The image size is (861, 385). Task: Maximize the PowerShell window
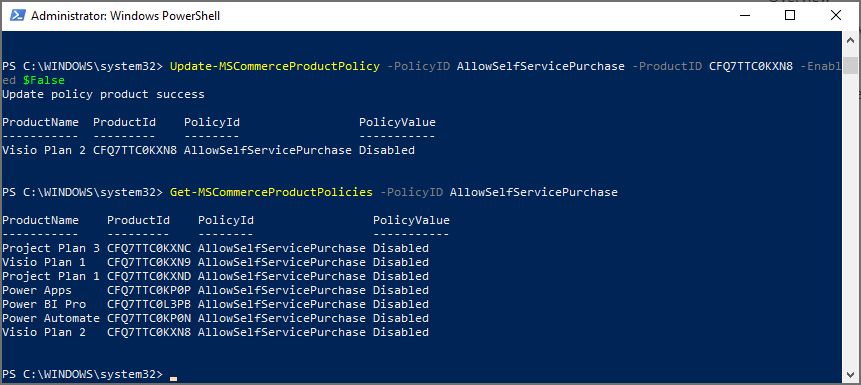pos(790,16)
